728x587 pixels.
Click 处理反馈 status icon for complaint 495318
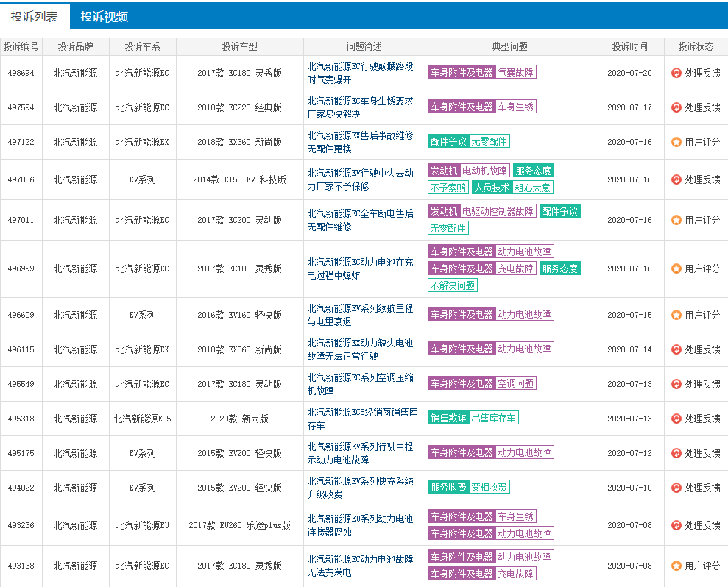tap(676, 419)
